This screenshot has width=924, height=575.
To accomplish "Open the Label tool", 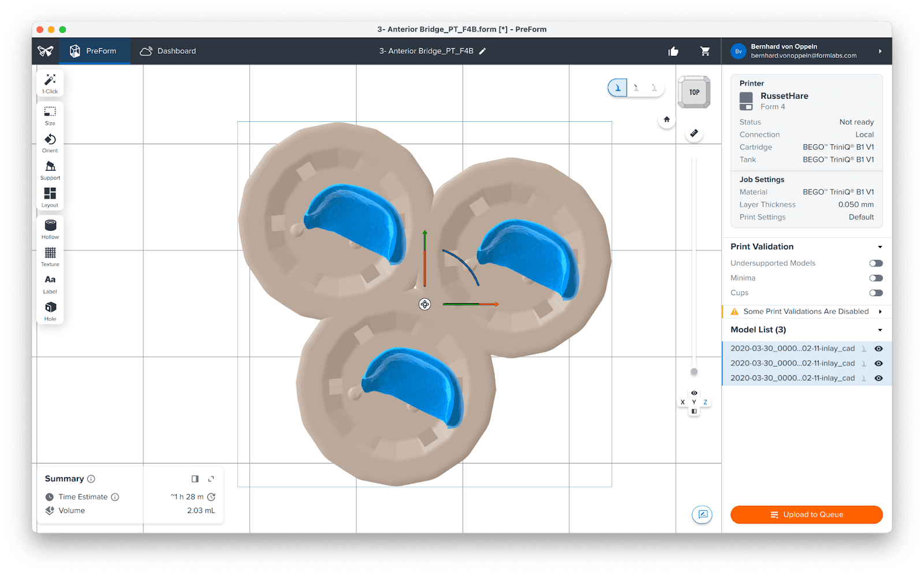I will (50, 283).
